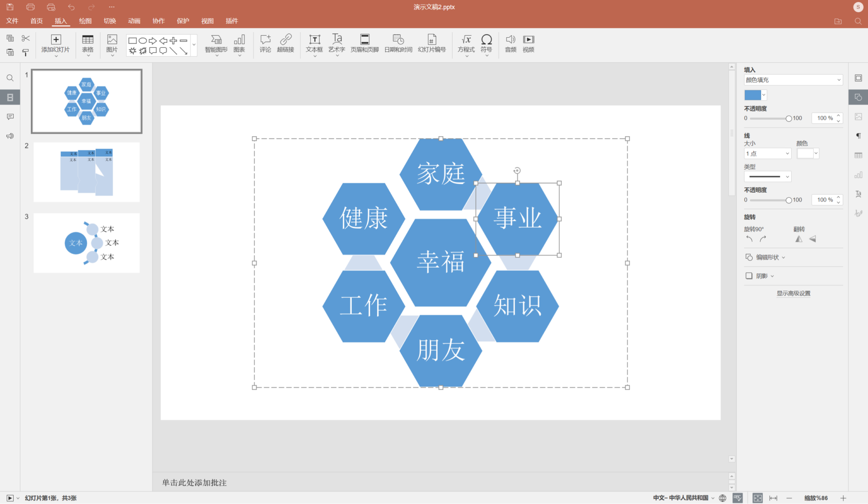Open the 文件 menu

12,21
